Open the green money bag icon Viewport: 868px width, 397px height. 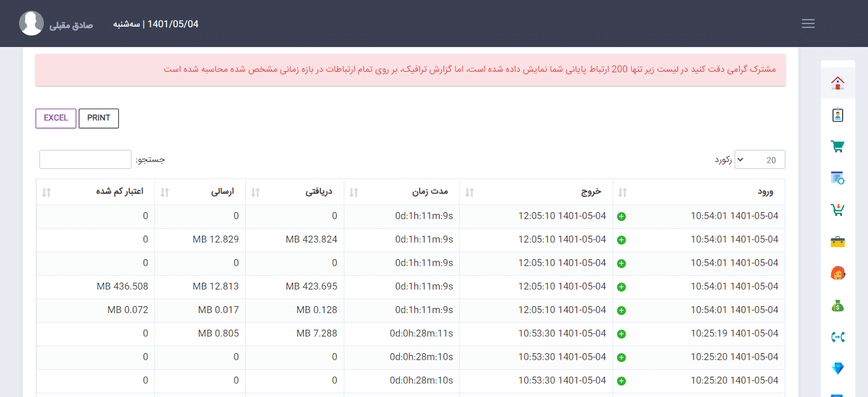pos(837,306)
